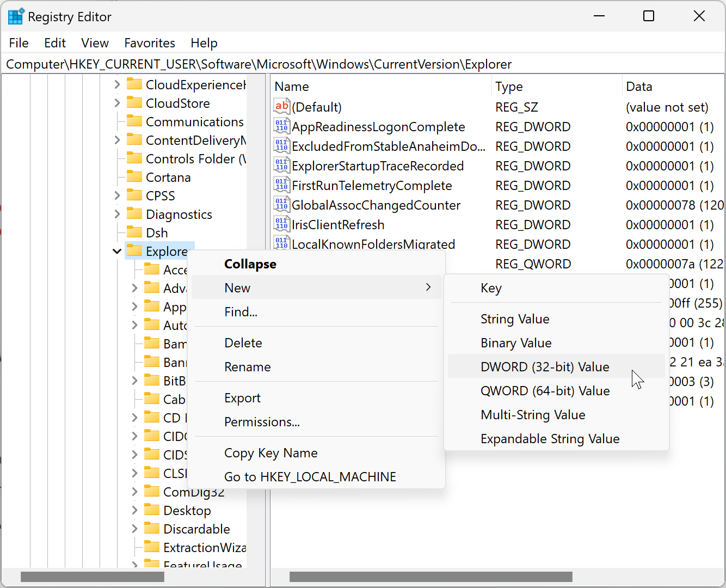
Task: Click the Desktop folder icon in tree
Action: coord(151,510)
